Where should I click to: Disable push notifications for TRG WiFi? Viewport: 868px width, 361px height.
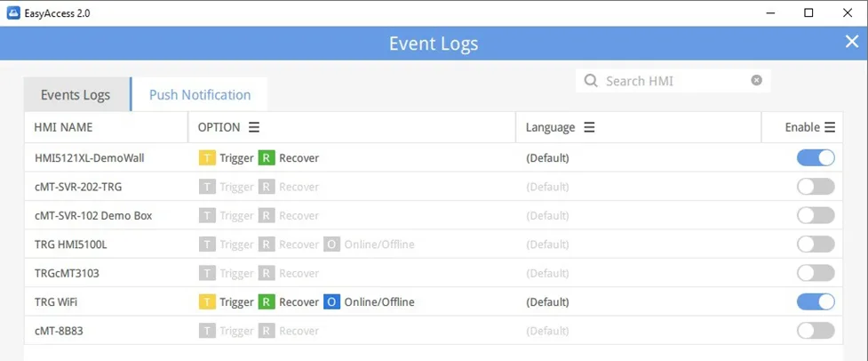click(x=816, y=301)
